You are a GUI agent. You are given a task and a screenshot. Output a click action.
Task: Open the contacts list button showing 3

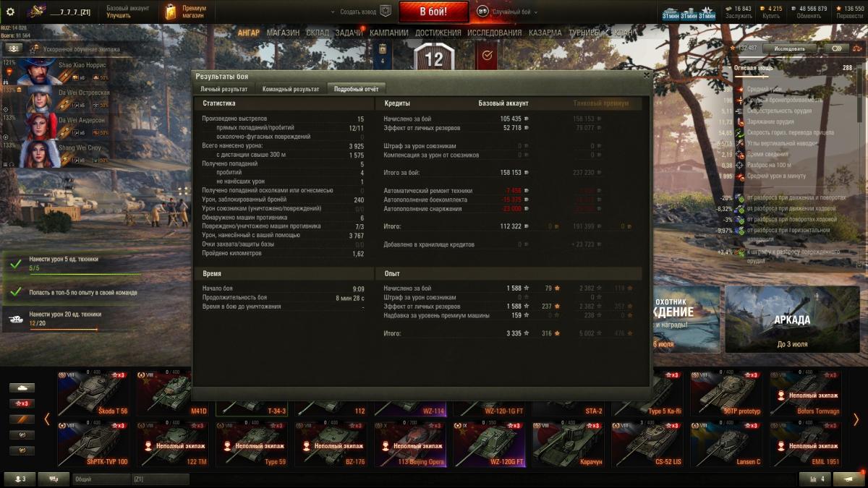coord(20,479)
